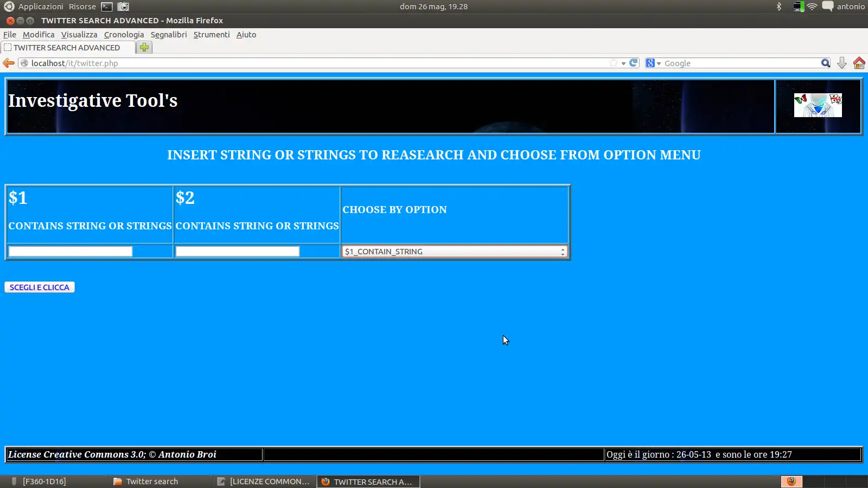Switch to LICENZE COMMON taskbar window

click(263, 481)
